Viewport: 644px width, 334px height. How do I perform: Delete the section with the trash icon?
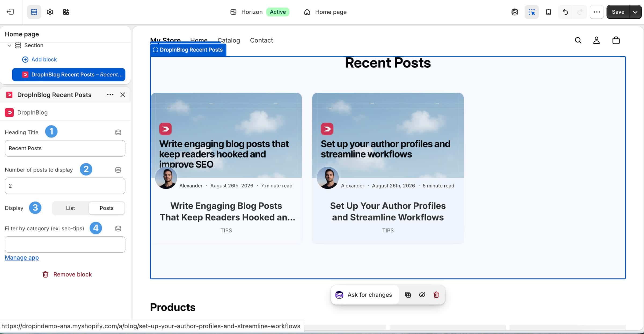[x=436, y=295]
